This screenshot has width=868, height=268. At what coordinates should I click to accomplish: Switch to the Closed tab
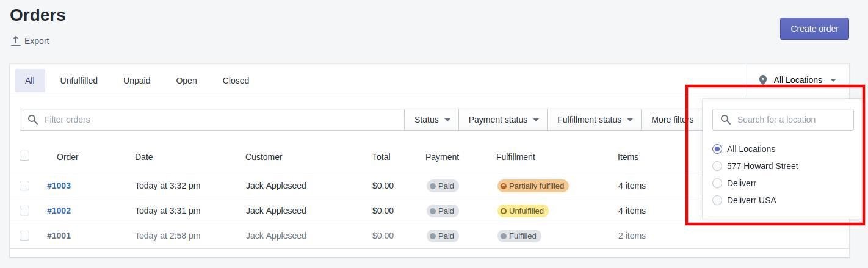pyautogui.click(x=236, y=81)
